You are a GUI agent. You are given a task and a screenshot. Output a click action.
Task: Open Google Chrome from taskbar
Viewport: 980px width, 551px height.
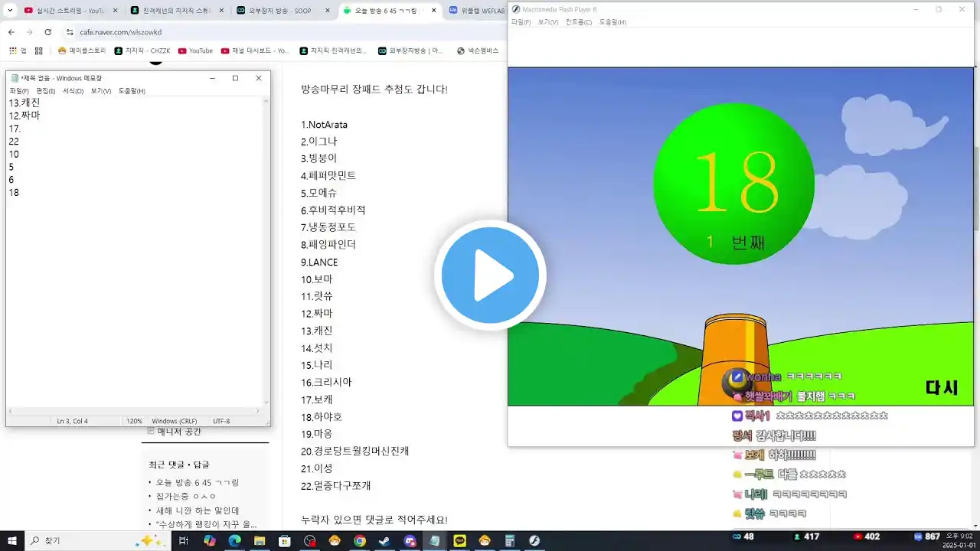tap(360, 540)
